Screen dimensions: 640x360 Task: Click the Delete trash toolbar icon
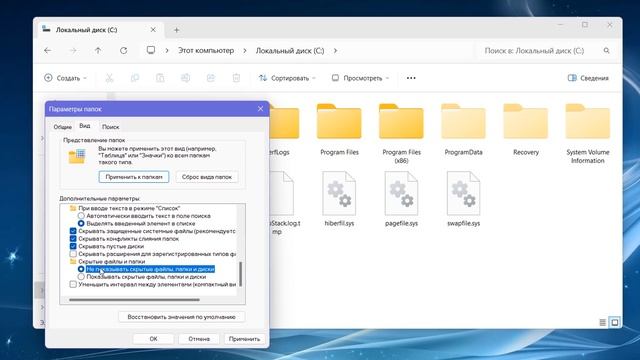[x=236, y=78]
